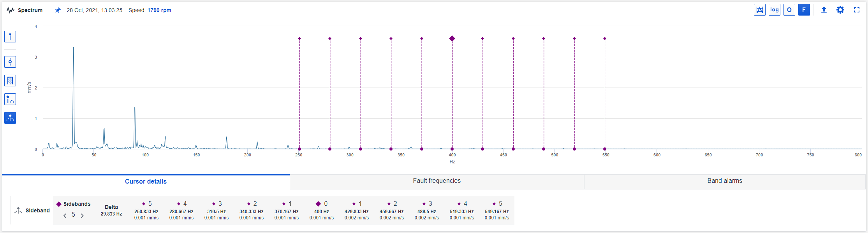Export the spectrum chart
The height and width of the screenshot is (233, 868).
click(x=824, y=10)
